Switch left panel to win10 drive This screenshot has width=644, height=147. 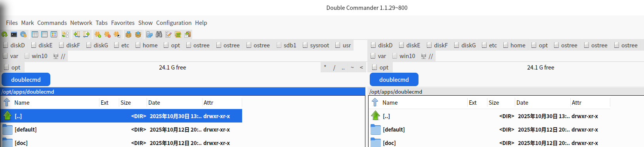(36, 56)
